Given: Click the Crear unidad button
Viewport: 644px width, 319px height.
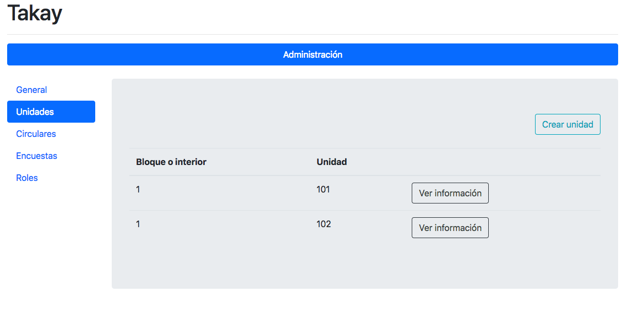Looking at the screenshot, I should click(x=567, y=124).
